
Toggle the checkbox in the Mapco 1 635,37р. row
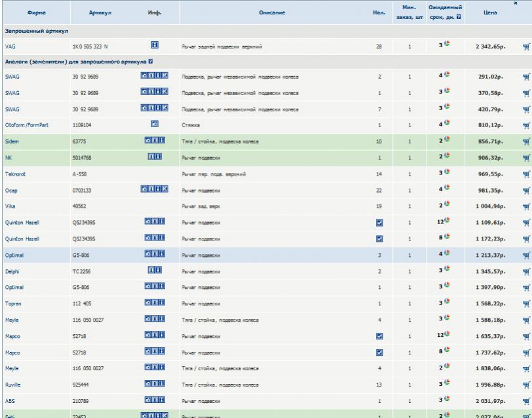(379, 336)
